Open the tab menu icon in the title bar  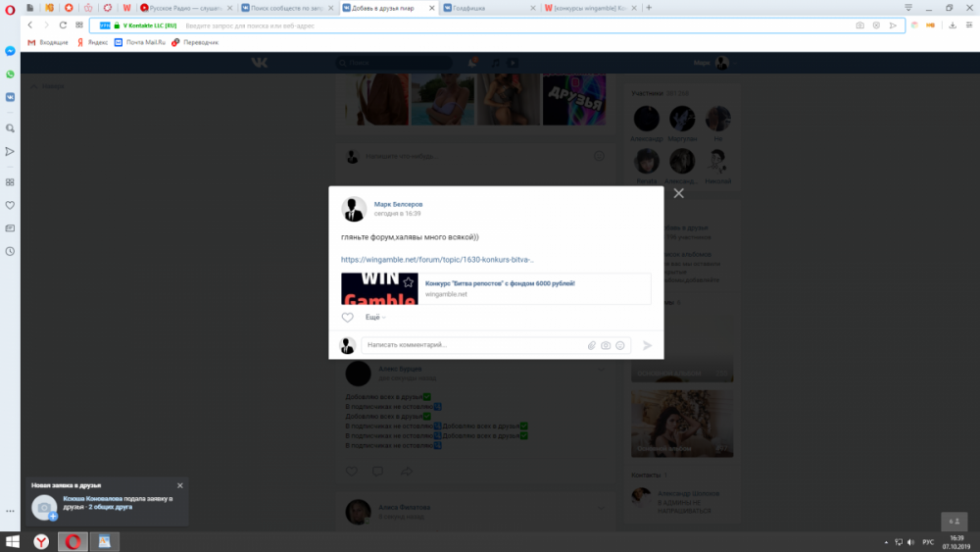point(908,8)
